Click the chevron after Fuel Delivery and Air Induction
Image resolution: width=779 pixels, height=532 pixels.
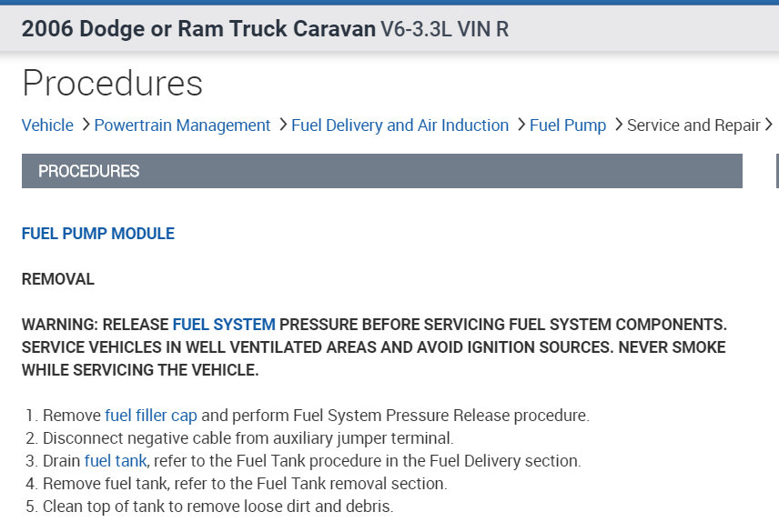point(521,125)
